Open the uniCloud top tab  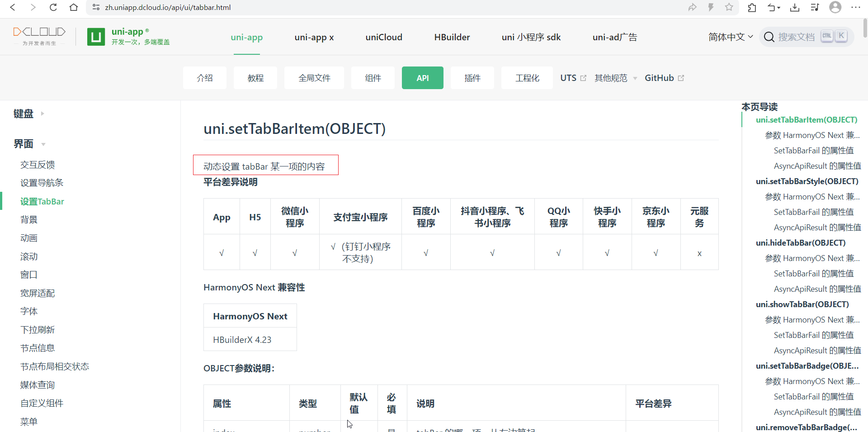point(384,37)
